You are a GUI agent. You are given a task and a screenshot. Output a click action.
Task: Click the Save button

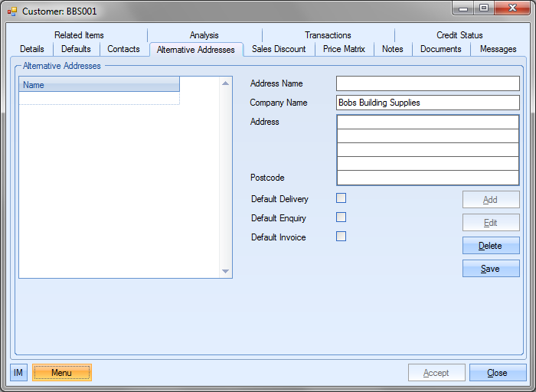[490, 269]
